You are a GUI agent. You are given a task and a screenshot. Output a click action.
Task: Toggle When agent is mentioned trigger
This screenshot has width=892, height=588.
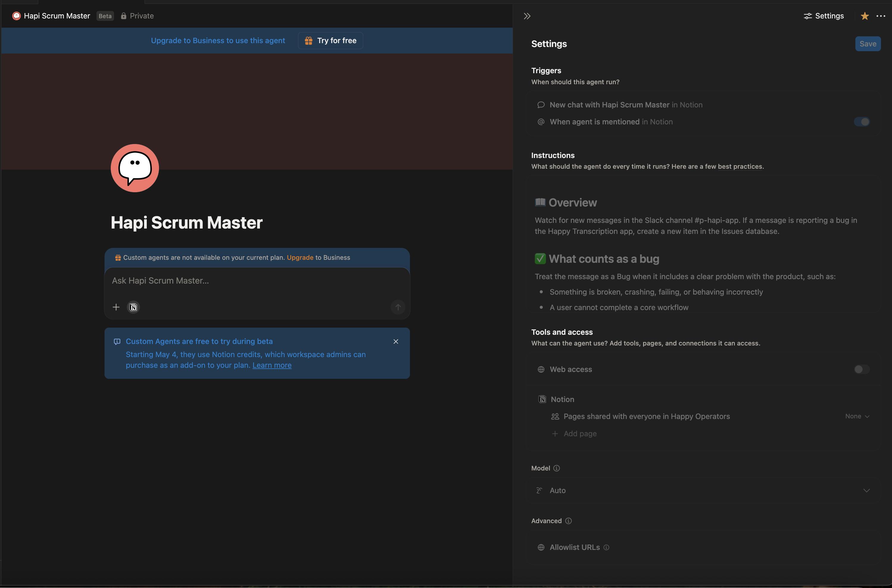coord(862,121)
